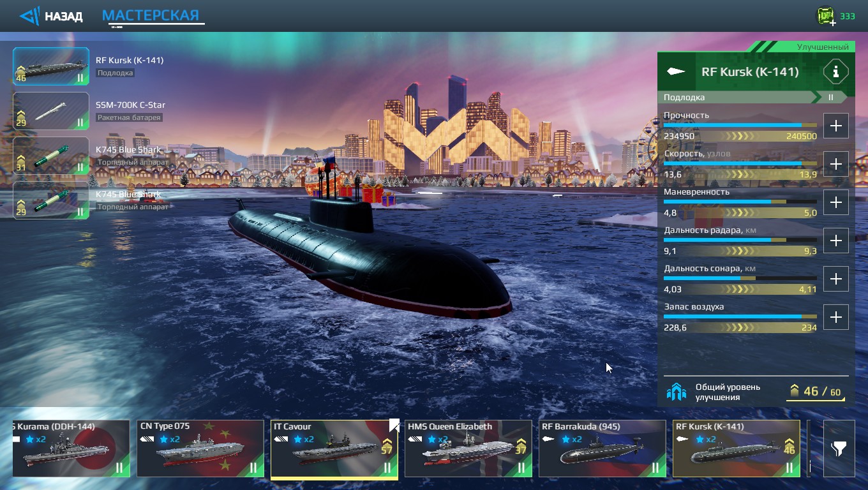The width and height of the screenshot is (868, 490).
Task: Select the HMS Queen Elizabeth ship card
Action: click(x=468, y=449)
